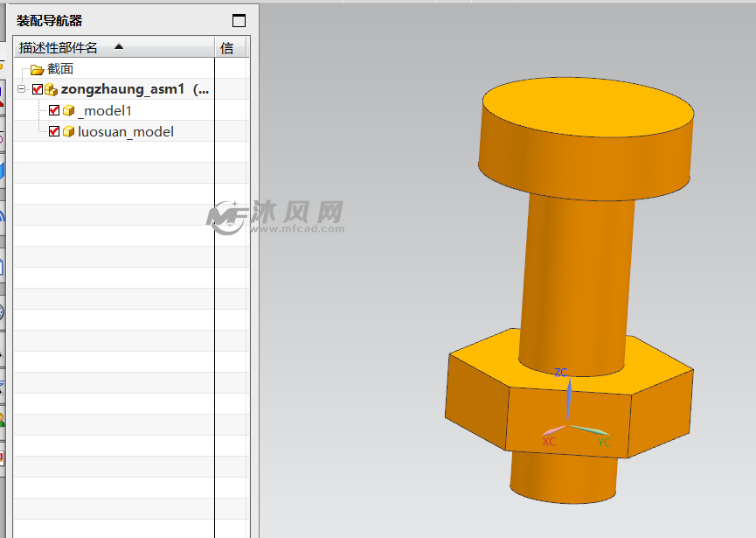This screenshot has height=538, width=756.
Task: Open the 截面 folder
Action: 60,69
